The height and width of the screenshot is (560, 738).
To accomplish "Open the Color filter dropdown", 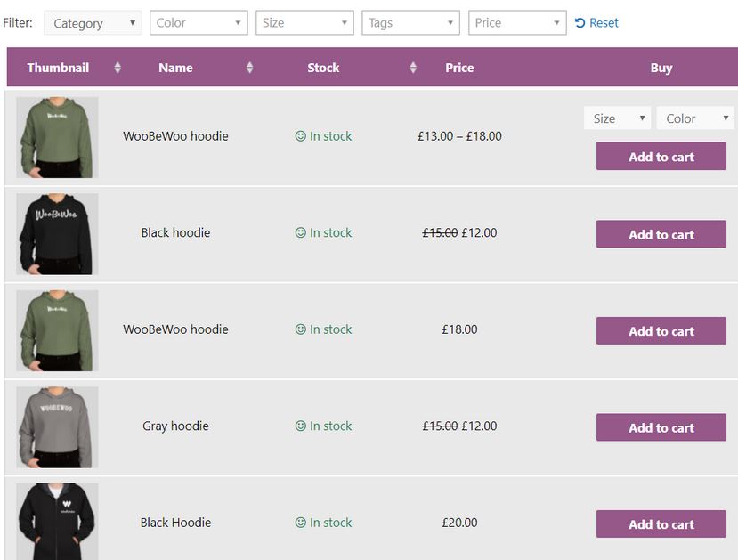I will [199, 23].
